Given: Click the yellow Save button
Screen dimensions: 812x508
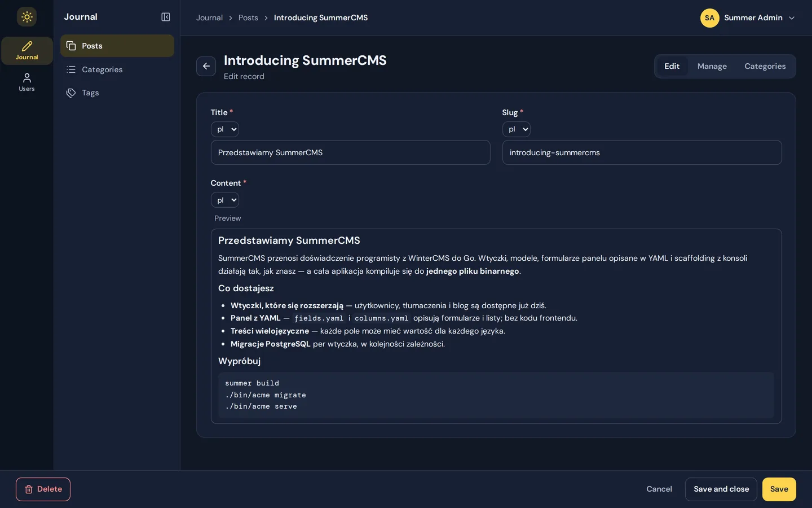Looking at the screenshot, I should [779, 489].
